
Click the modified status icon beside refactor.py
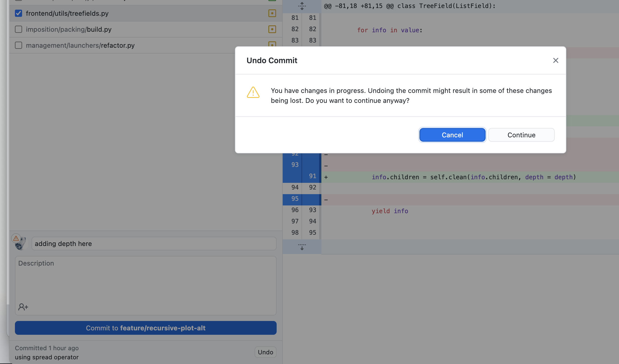pyautogui.click(x=272, y=45)
